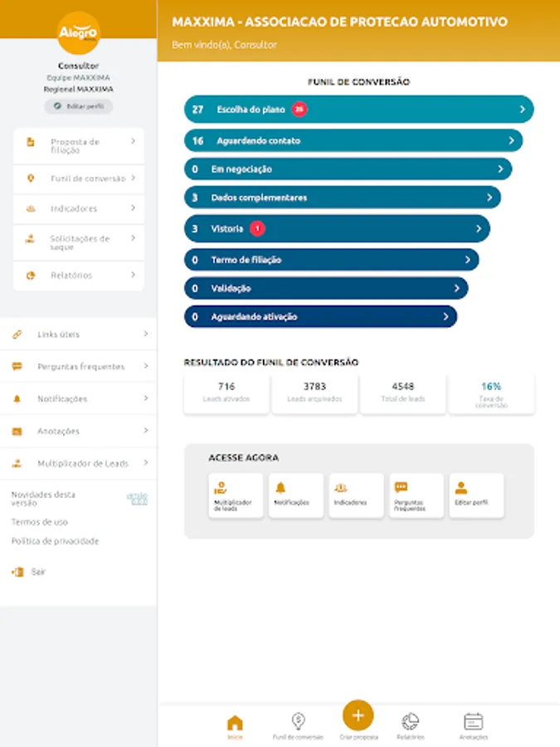This screenshot has height=747, width=560.
Task: Open Links úteis menu item
Action: pyautogui.click(x=79, y=334)
